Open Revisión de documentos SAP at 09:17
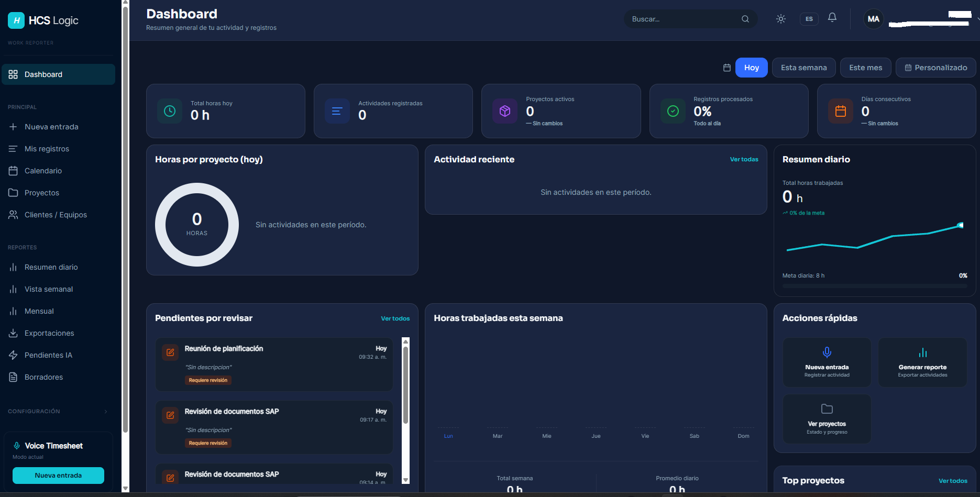This screenshot has width=980, height=497. [274, 427]
